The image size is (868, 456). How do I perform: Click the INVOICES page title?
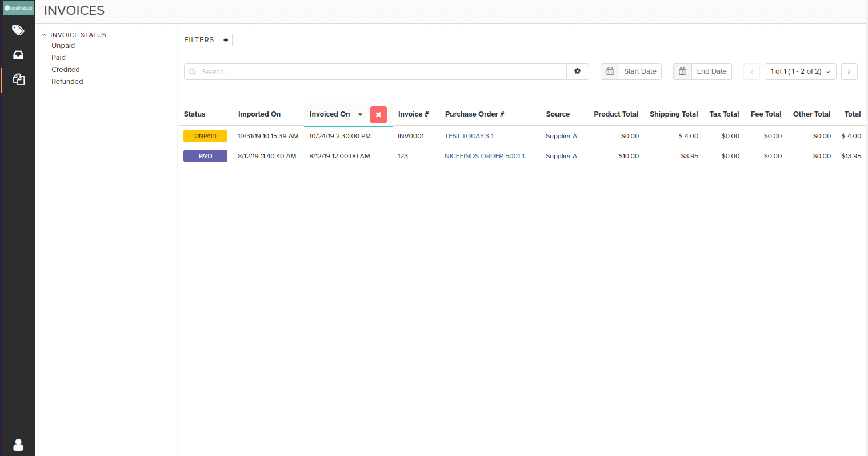[74, 10]
